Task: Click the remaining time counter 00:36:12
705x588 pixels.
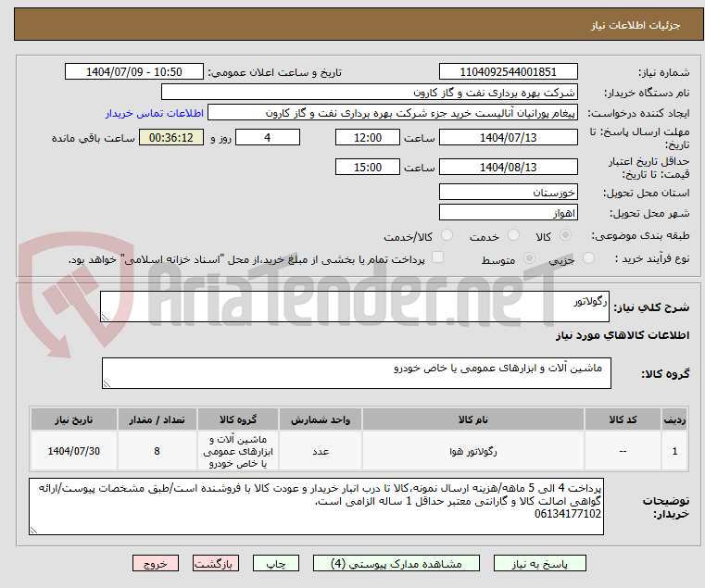Action: [x=171, y=137]
